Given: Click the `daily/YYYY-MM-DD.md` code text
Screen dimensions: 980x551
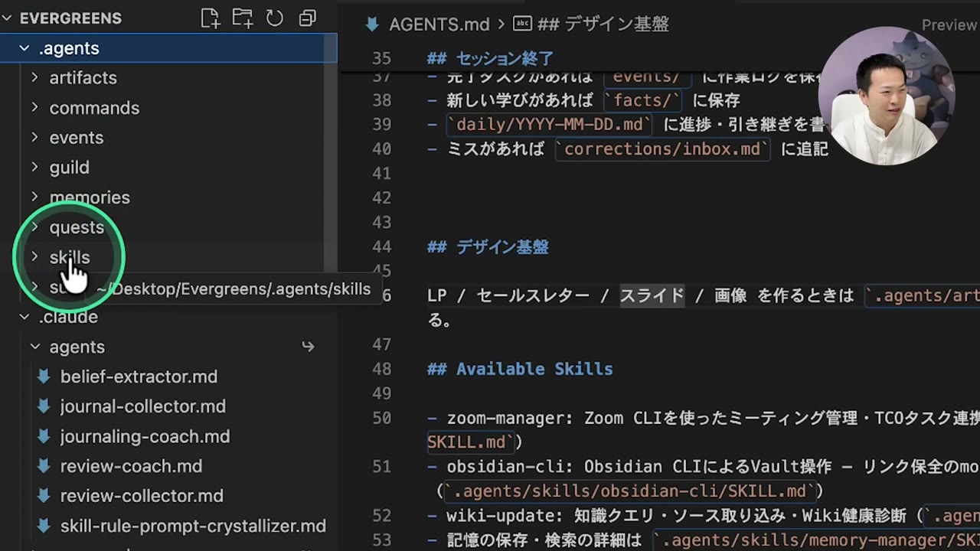Looking at the screenshot, I should tap(550, 124).
